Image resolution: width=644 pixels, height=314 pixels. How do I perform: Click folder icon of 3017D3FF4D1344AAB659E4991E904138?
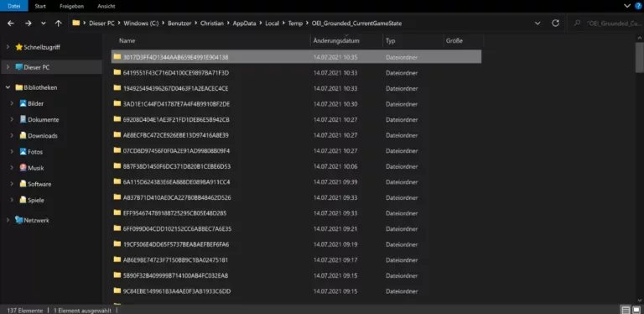pos(117,57)
